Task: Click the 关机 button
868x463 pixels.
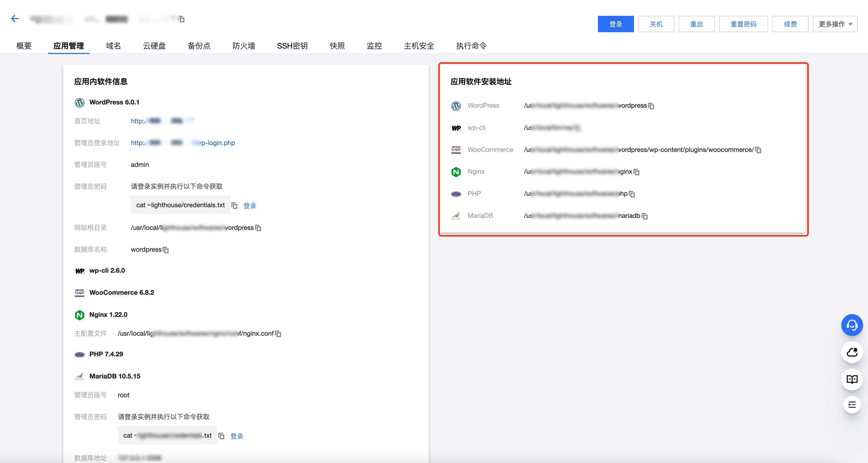Action: pos(656,24)
